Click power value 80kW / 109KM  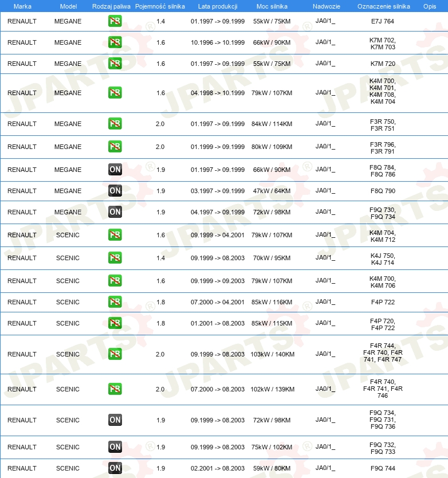pos(272,147)
